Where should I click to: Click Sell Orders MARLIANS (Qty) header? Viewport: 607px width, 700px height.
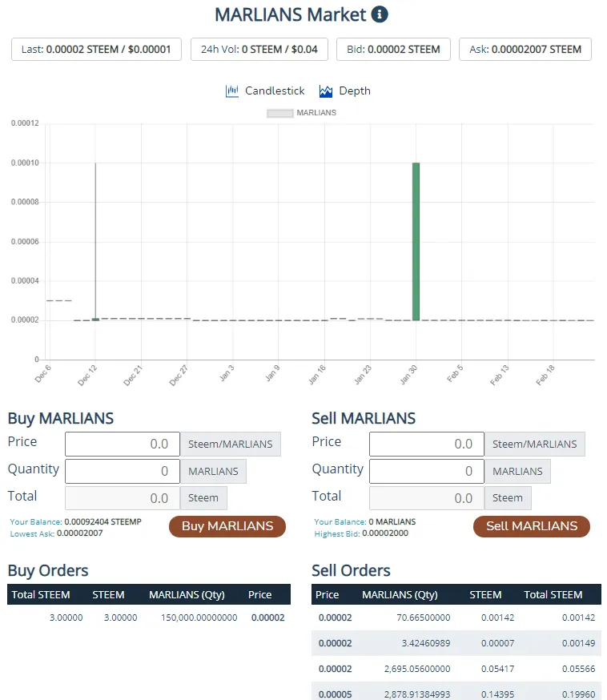pyautogui.click(x=400, y=594)
